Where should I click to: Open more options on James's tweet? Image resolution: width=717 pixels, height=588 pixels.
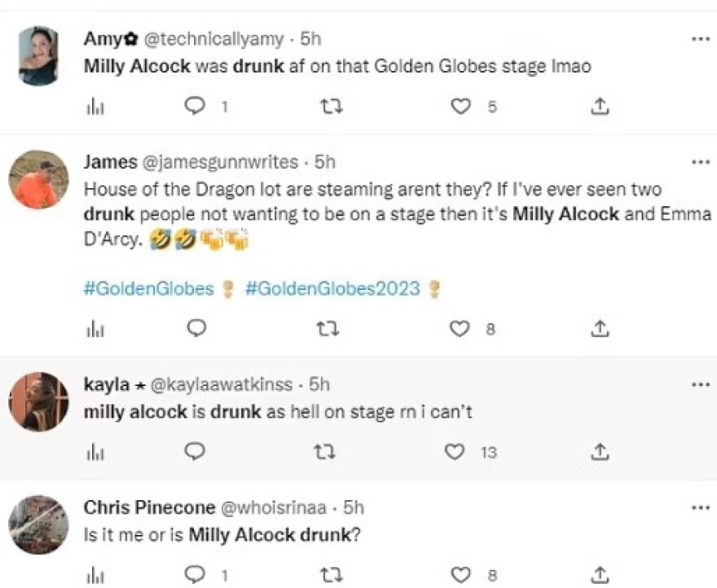700,162
